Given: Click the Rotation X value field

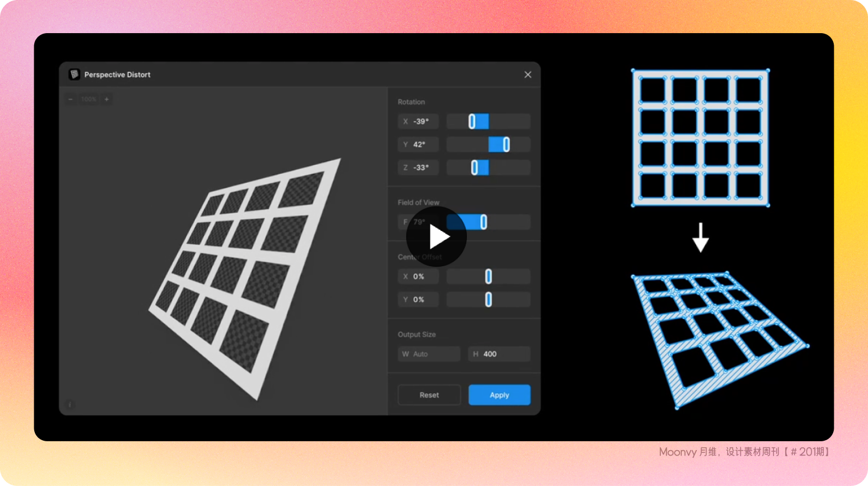Looking at the screenshot, I should 418,121.
